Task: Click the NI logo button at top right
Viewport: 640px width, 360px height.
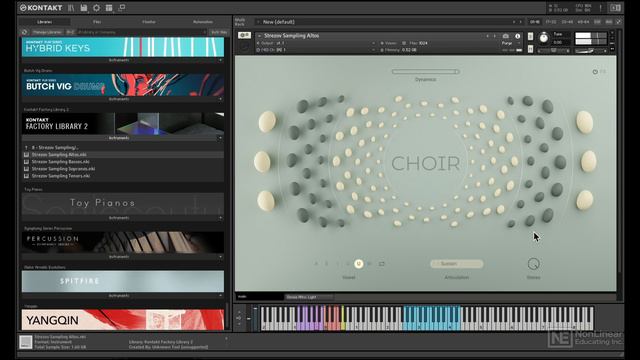Action: tap(615, 8)
